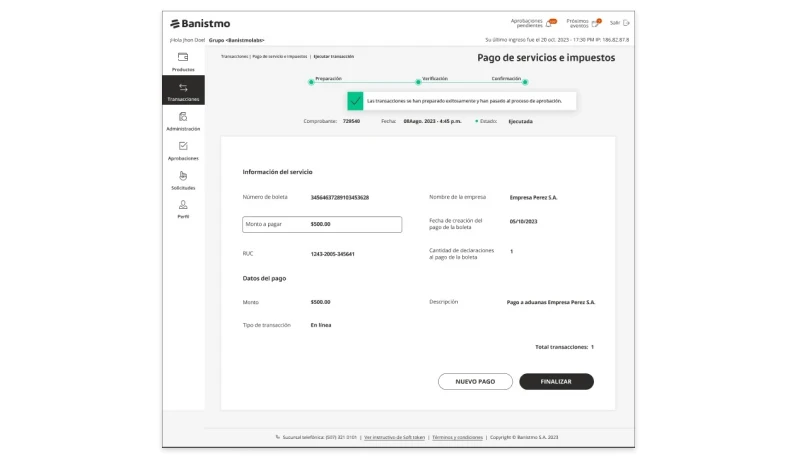This screenshot has width=796, height=456.
Task: Click the Confirmación step marker
Action: pos(525,82)
